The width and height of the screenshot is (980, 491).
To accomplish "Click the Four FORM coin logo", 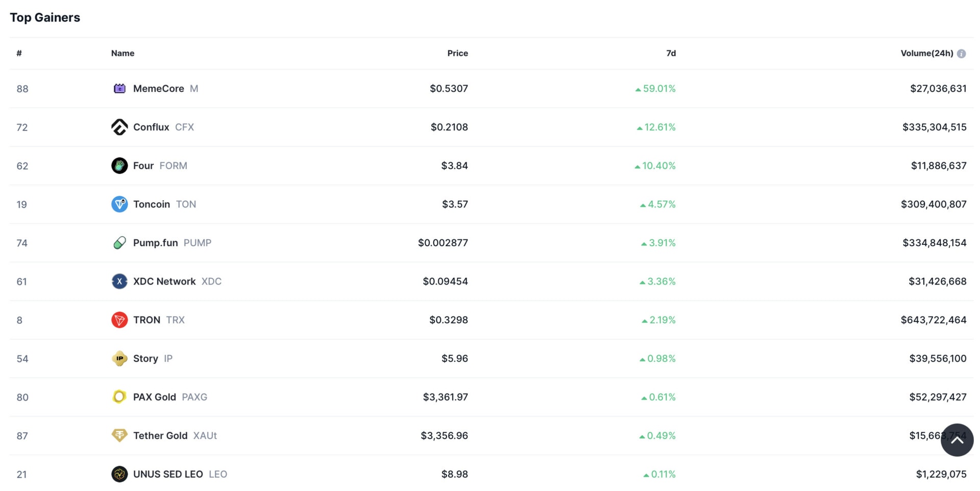I will coord(119,166).
